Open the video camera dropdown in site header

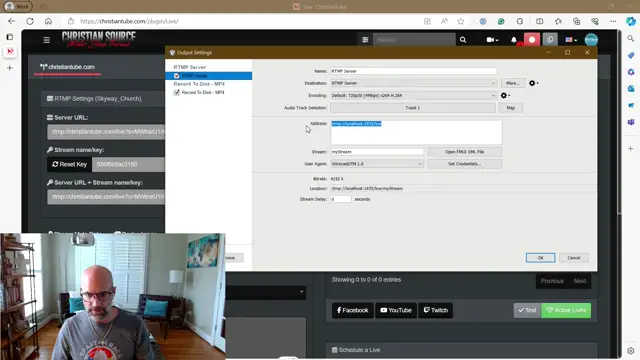(x=492, y=40)
